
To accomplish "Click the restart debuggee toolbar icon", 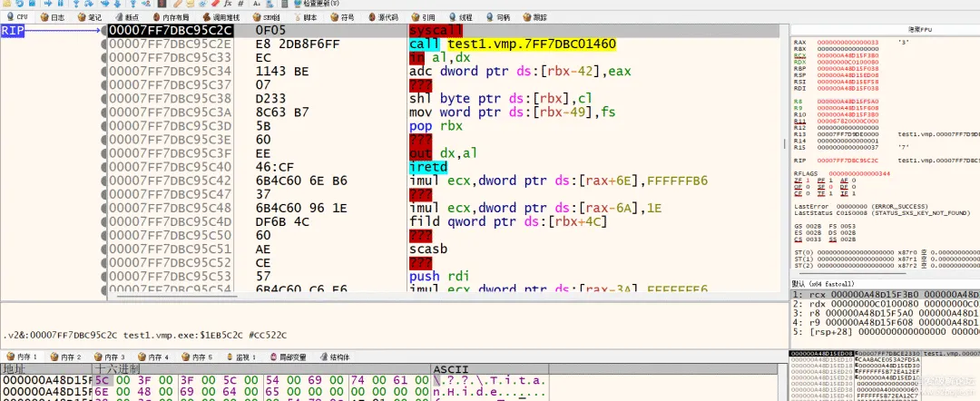I will 20,3.
